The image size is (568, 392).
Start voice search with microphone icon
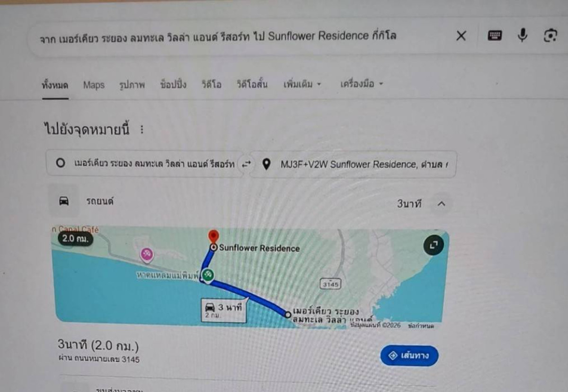(522, 35)
